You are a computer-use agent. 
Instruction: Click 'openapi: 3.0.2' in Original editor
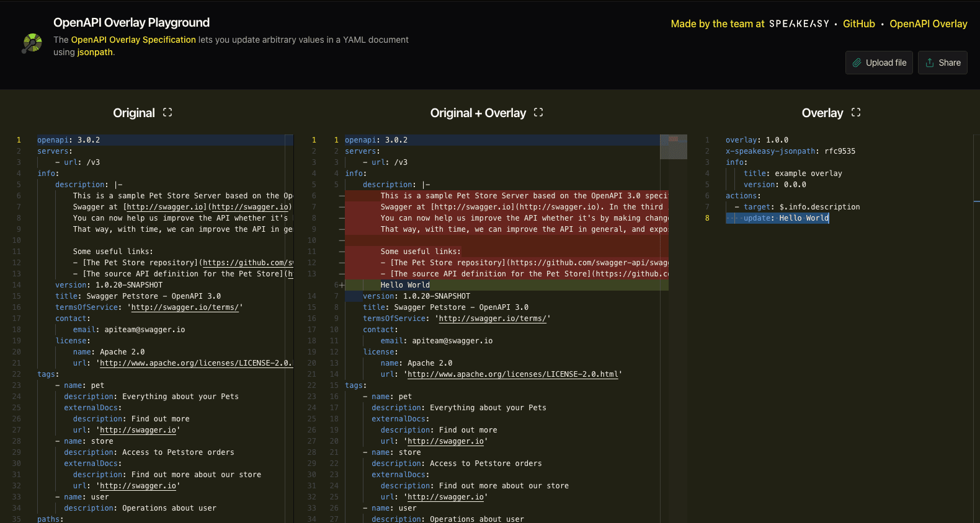click(68, 140)
